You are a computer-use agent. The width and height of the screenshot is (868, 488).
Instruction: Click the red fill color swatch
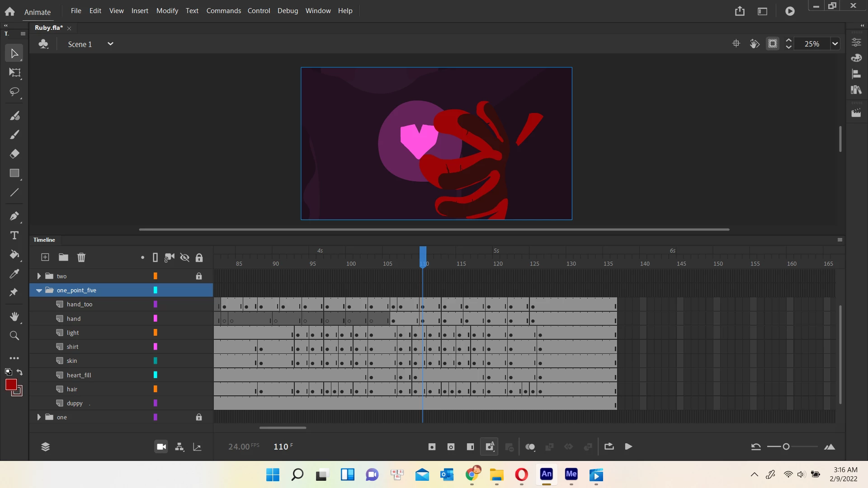[x=11, y=385]
